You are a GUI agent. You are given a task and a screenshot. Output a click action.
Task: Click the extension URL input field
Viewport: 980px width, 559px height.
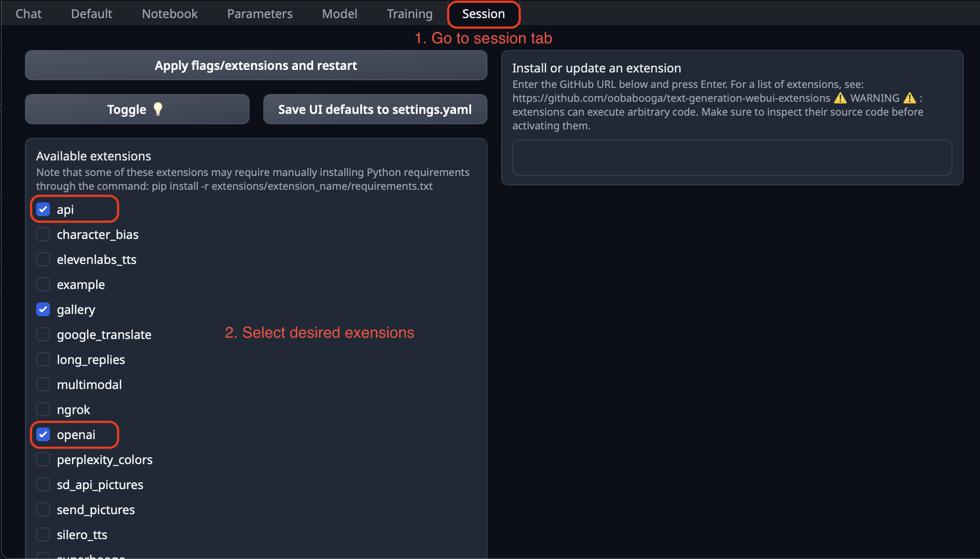pyautogui.click(x=732, y=158)
